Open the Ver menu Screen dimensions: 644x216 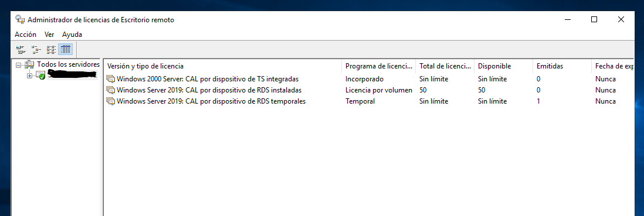49,35
